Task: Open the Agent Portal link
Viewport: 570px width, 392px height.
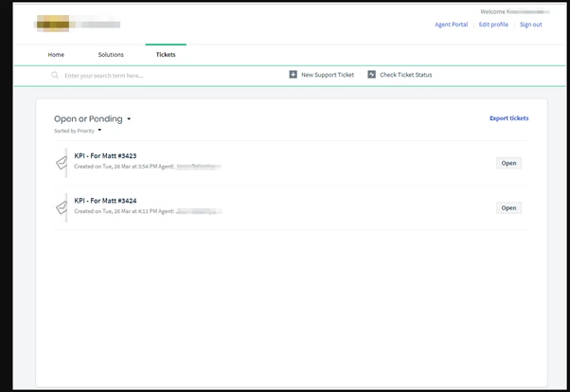Action: click(x=451, y=25)
